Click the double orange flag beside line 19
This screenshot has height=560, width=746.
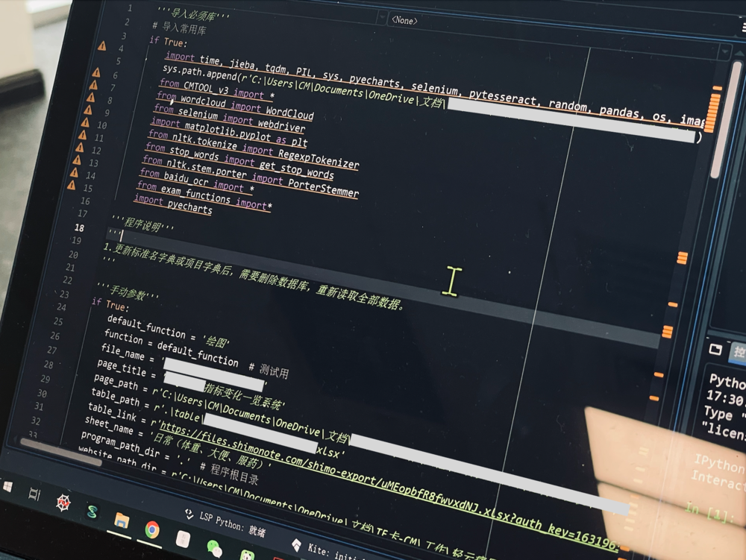coord(683,258)
